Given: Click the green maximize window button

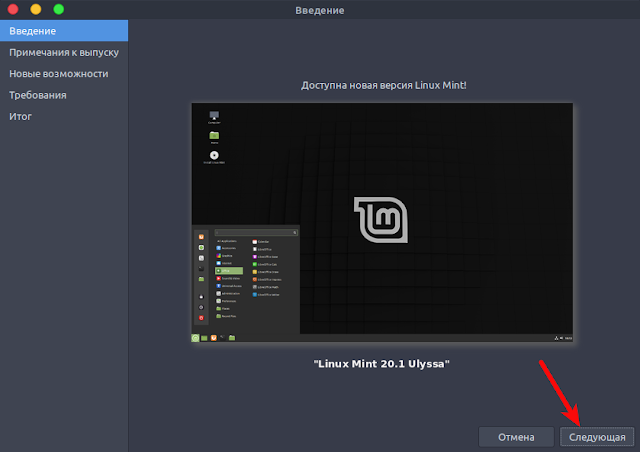Looking at the screenshot, I should click(59, 9).
